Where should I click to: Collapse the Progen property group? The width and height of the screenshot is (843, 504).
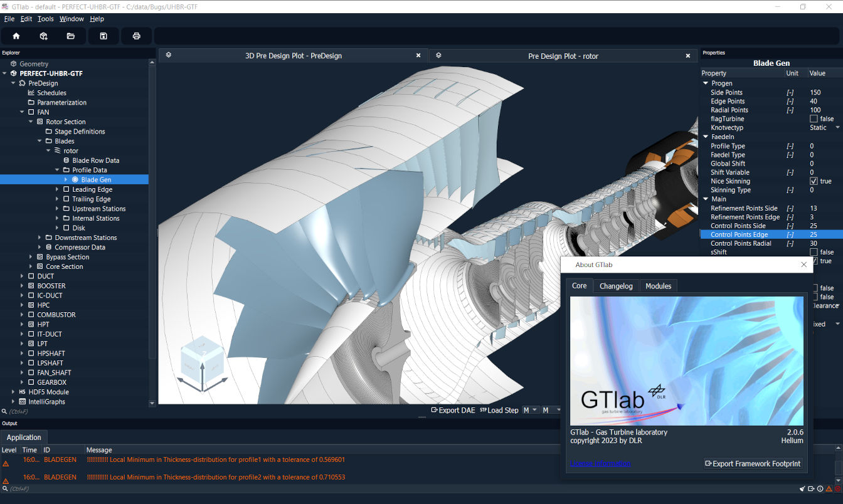click(x=705, y=83)
